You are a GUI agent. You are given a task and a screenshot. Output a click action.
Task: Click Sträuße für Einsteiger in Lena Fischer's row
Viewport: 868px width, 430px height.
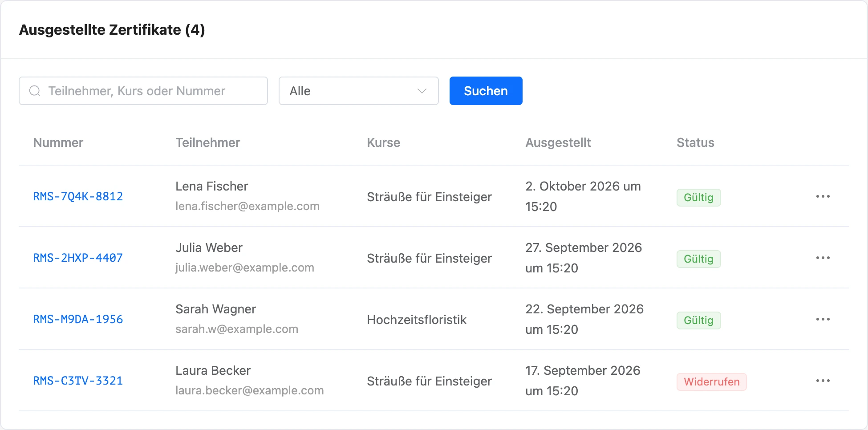click(x=430, y=197)
